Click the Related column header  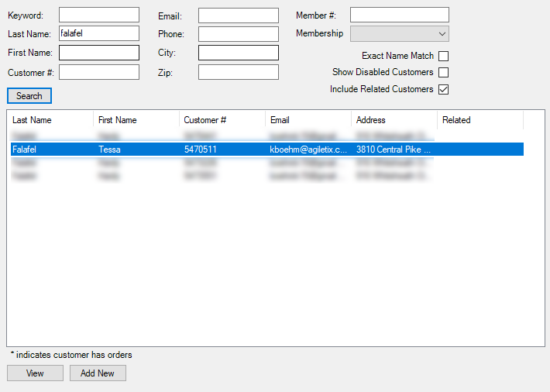point(480,120)
